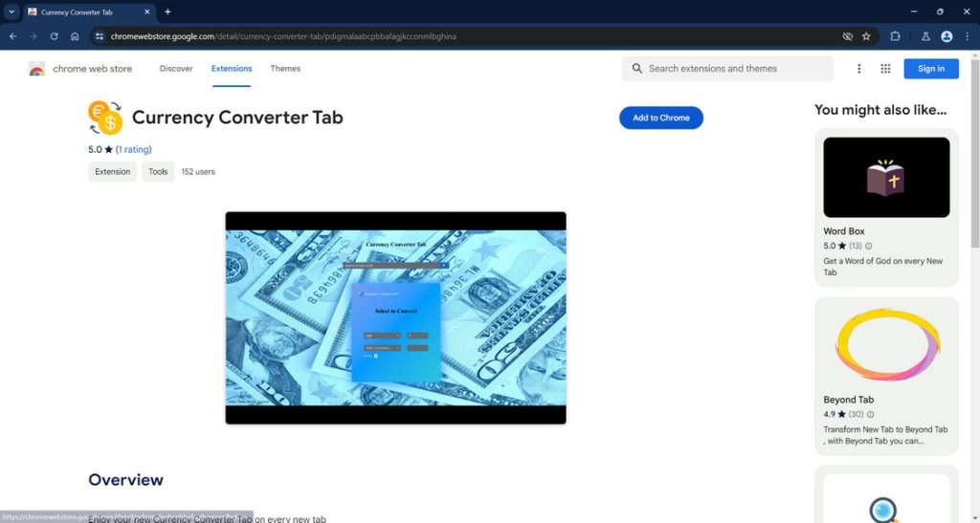980x523 pixels.
Task: Reload the page with the refresh icon
Action: pos(55,36)
